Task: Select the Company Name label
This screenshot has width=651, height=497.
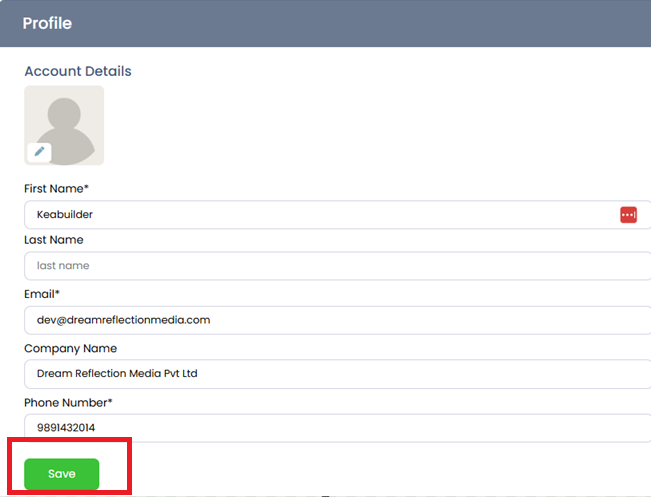Action: click(x=70, y=348)
